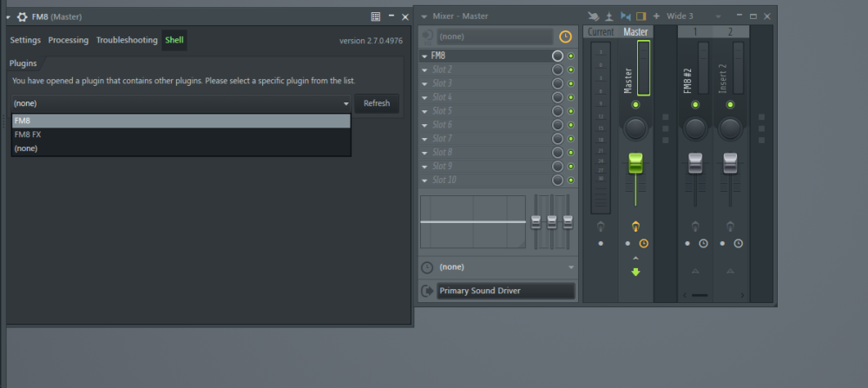The image size is (868, 388).
Task: Click the Primary Sound Driver output field
Action: point(506,291)
